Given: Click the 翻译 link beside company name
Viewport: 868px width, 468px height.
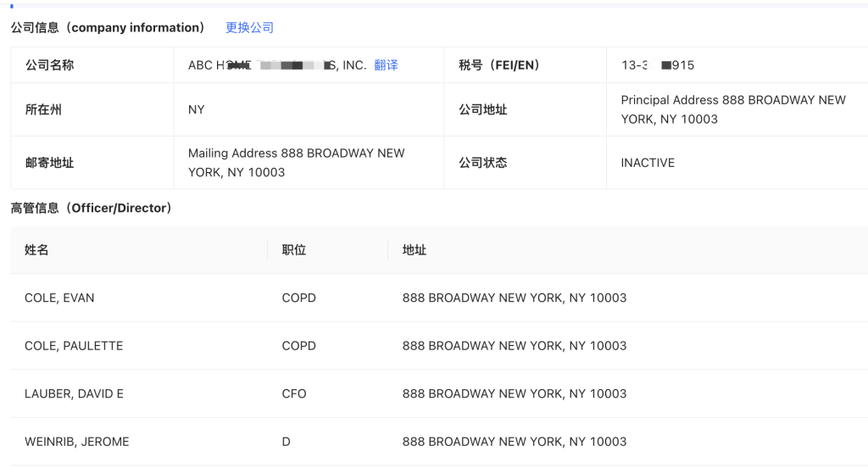Looking at the screenshot, I should click(386, 65).
